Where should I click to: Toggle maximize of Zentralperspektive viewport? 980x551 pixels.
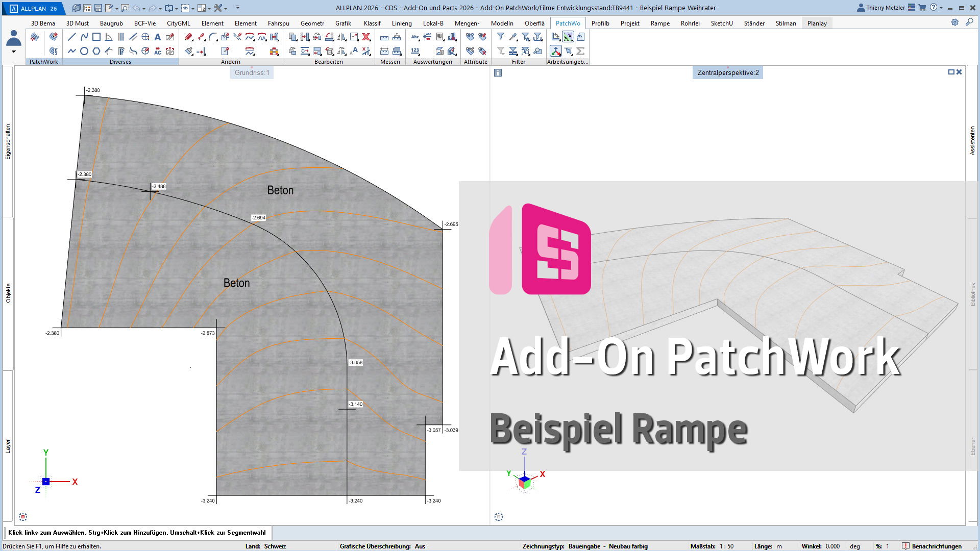951,72
